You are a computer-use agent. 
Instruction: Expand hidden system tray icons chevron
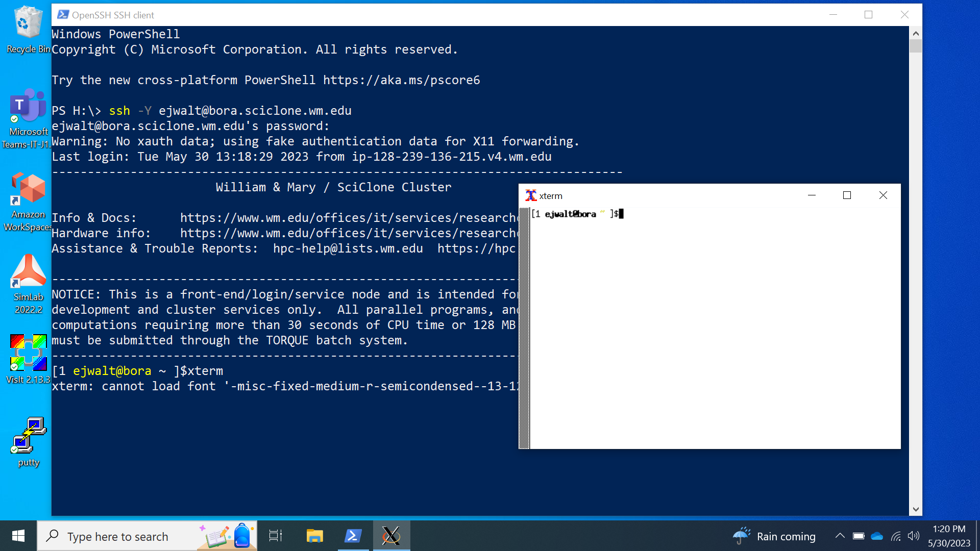tap(840, 536)
